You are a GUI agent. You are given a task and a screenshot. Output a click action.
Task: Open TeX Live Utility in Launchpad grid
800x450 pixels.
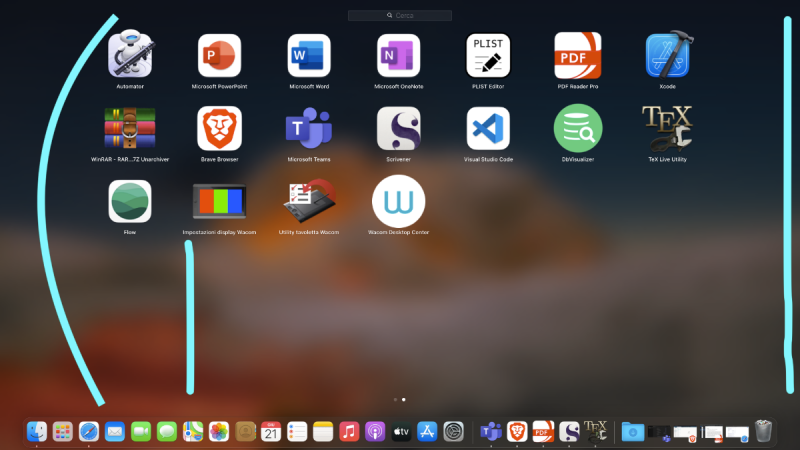(x=667, y=128)
